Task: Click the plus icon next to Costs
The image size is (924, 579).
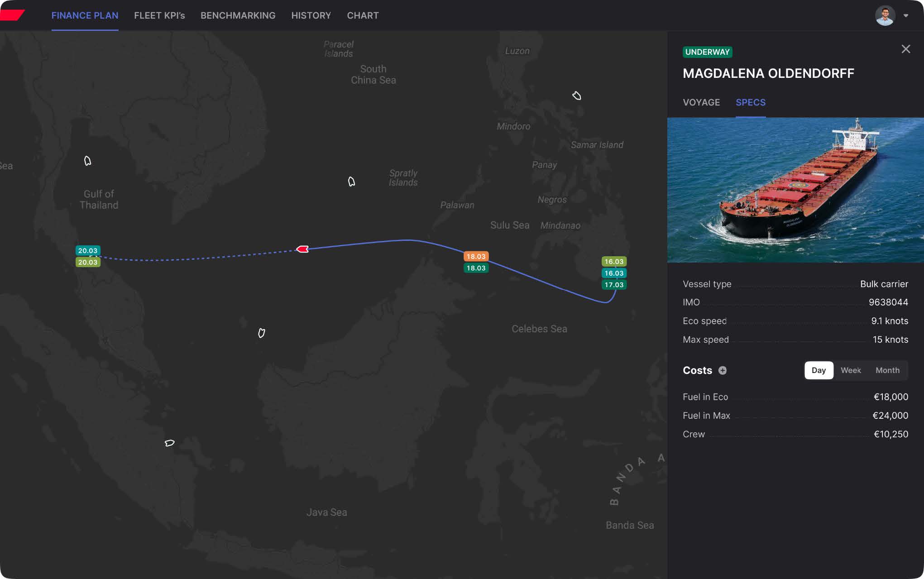Action: [723, 370]
